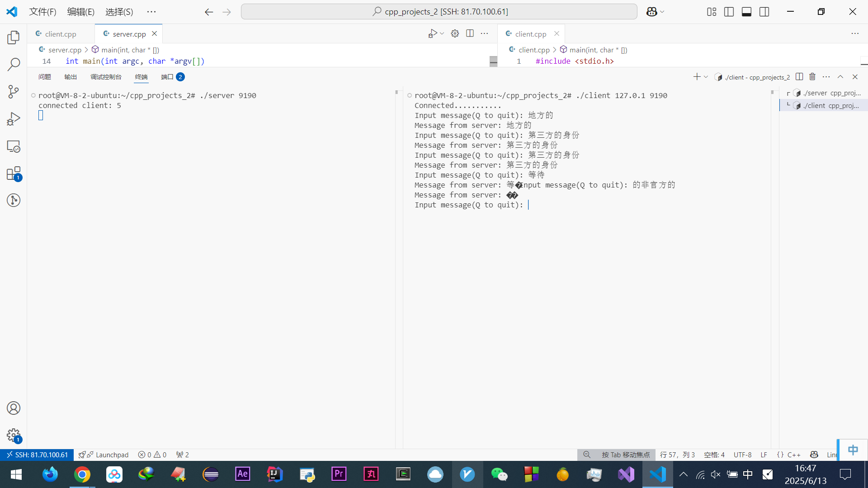Expand the run code dropdown arrow

coord(442,33)
